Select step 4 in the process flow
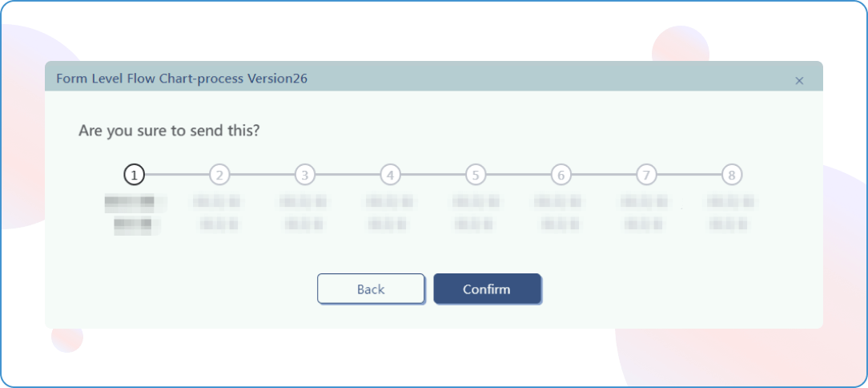Viewport: 868px width, 388px height. (390, 174)
